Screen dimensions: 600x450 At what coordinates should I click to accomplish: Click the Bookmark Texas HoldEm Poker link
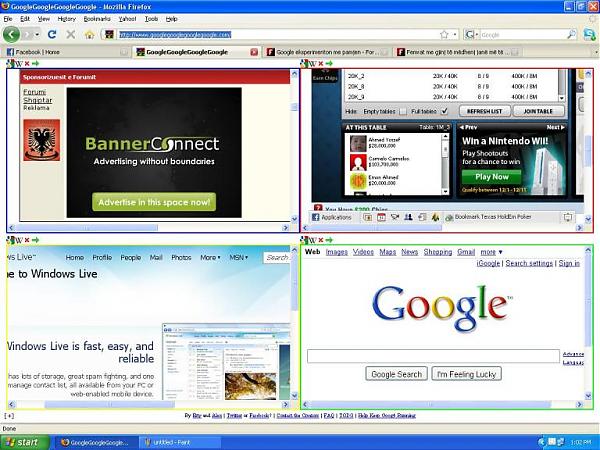pos(489,217)
